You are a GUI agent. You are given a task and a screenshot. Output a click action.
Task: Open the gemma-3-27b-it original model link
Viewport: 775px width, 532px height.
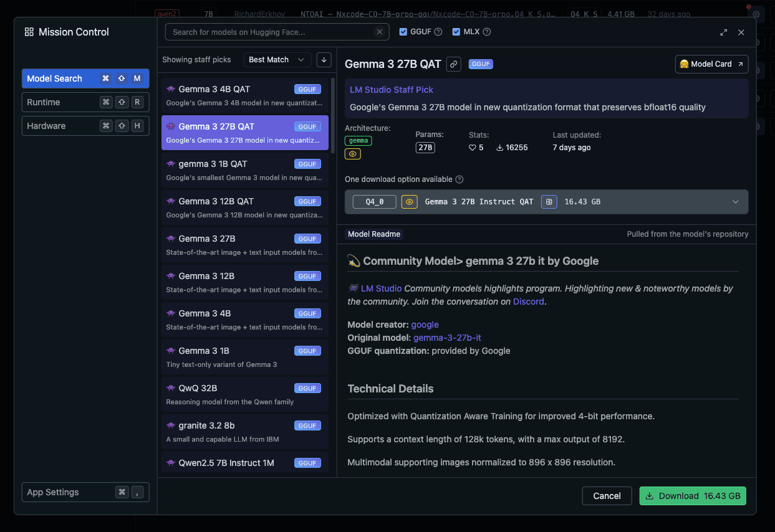pos(447,338)
